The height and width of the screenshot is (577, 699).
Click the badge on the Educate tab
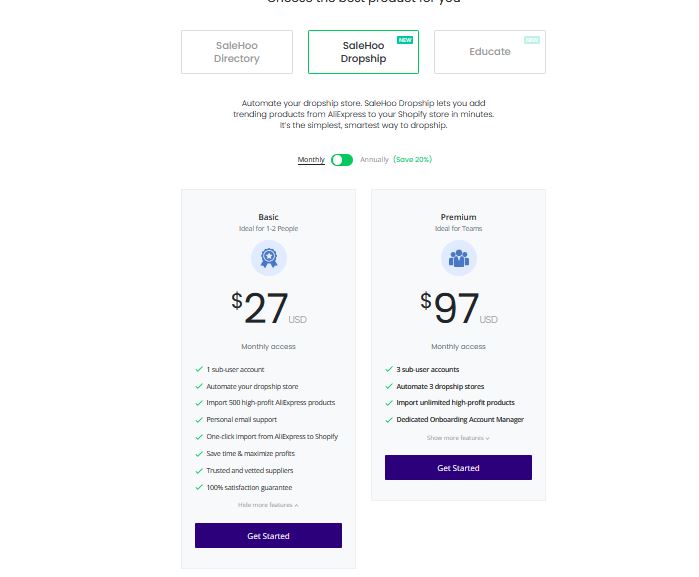[x=532, y=40]
